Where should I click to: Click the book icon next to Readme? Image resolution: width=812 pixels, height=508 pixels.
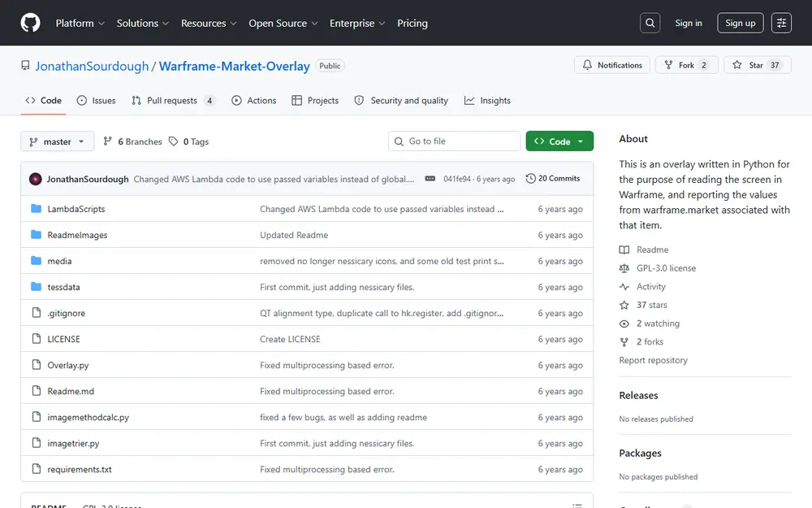pos(624,250)
